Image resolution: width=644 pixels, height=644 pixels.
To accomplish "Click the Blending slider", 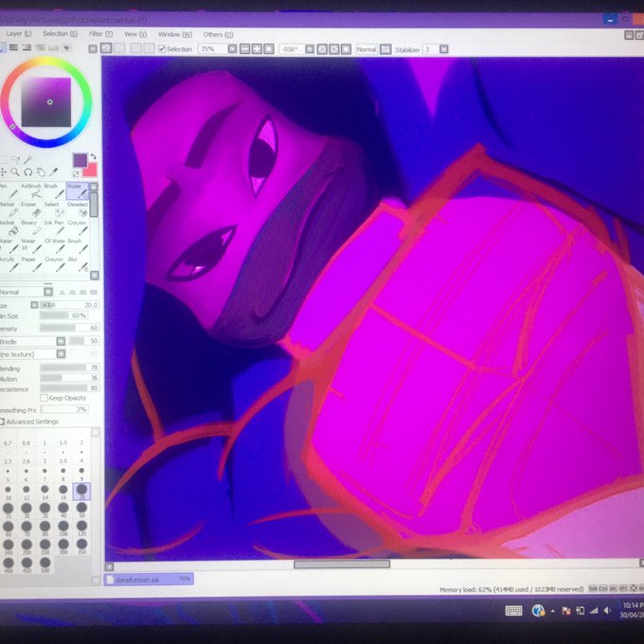I will [x=69, y=367].
